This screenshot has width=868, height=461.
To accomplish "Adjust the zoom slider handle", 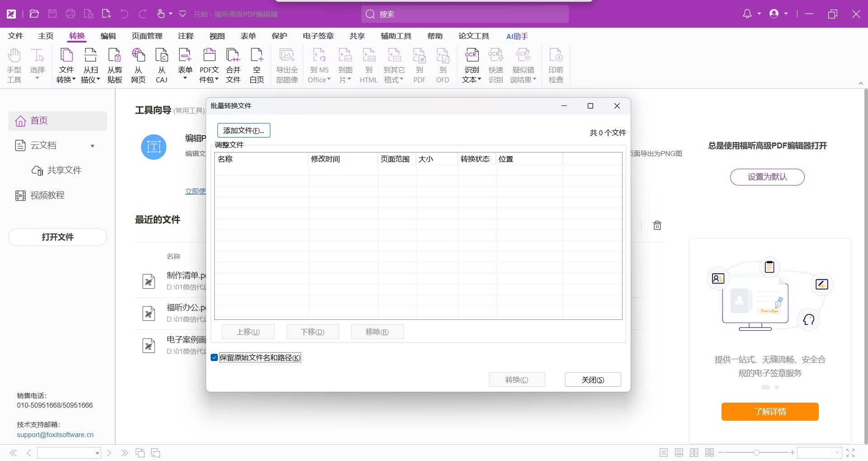I will (x=756, y=452).
